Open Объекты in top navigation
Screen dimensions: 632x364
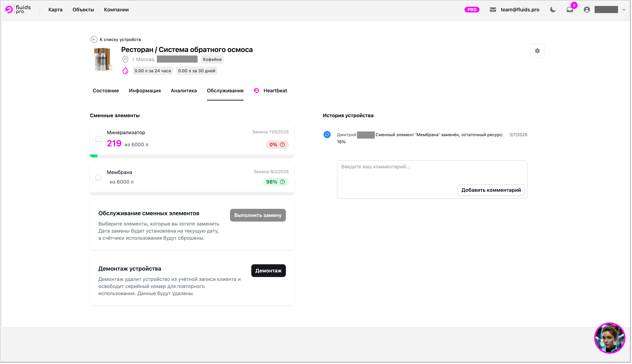coord(83,10)
